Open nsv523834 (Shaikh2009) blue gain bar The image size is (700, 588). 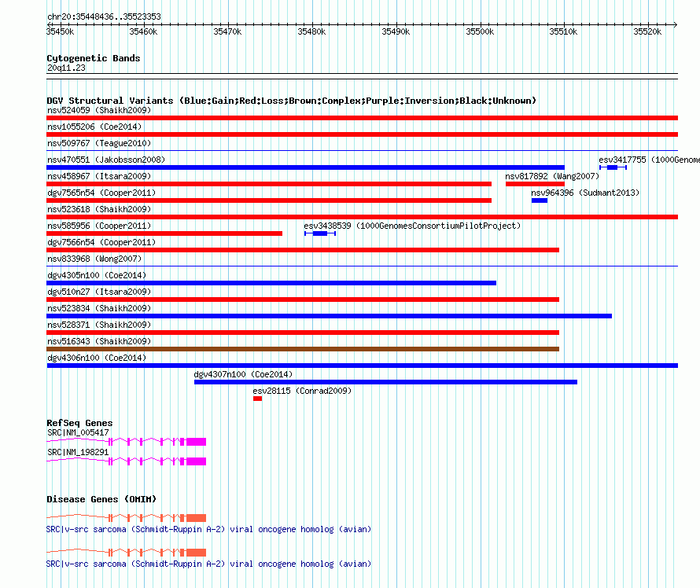coord(329,316)
